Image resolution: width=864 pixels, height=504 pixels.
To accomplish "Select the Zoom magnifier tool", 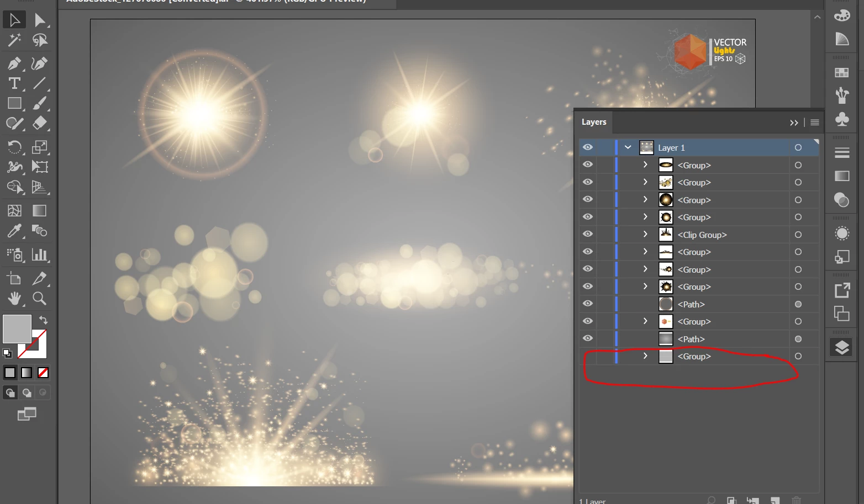I will [40, 298].
